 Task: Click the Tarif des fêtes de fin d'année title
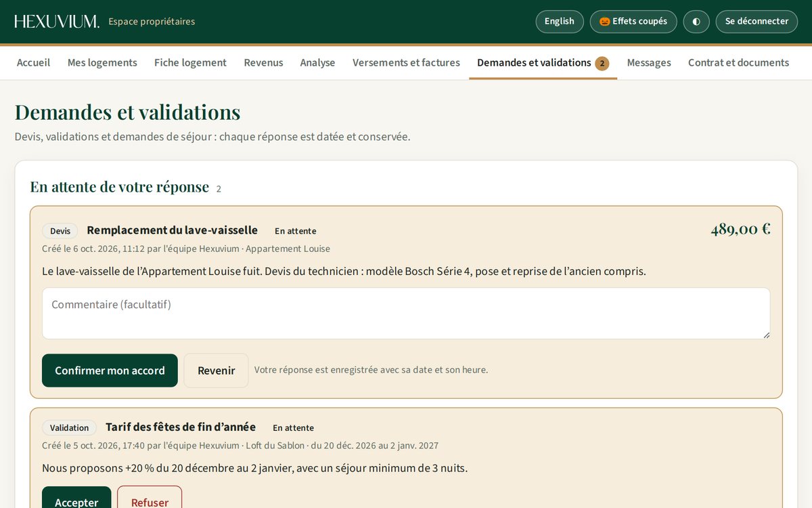coord(181,427)
